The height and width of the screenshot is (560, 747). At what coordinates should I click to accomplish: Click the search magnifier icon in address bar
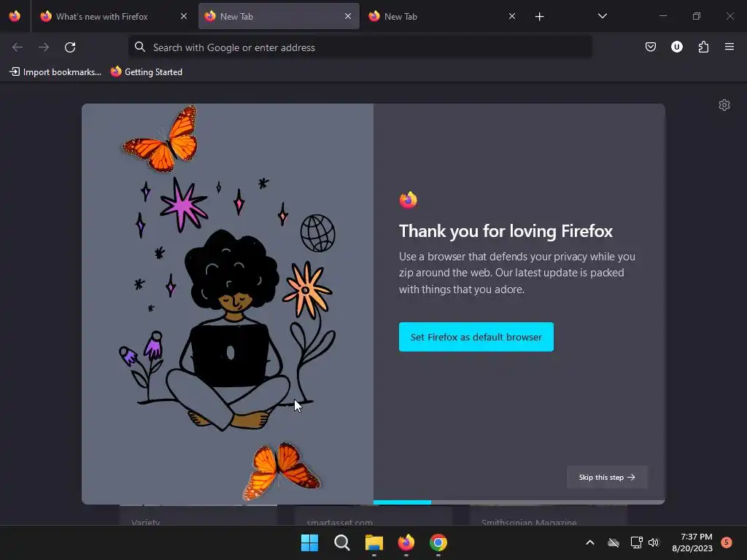click(x=139, y=47)
